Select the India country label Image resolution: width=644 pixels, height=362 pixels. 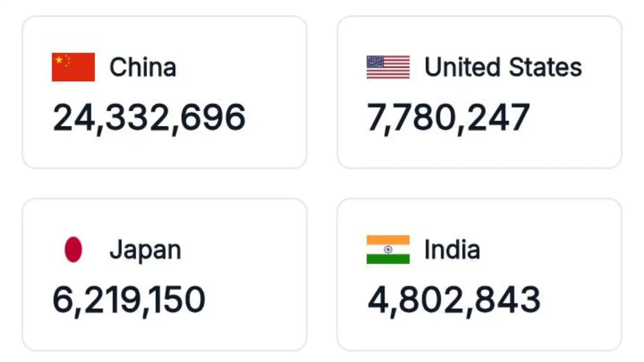(x=452, y=250)
